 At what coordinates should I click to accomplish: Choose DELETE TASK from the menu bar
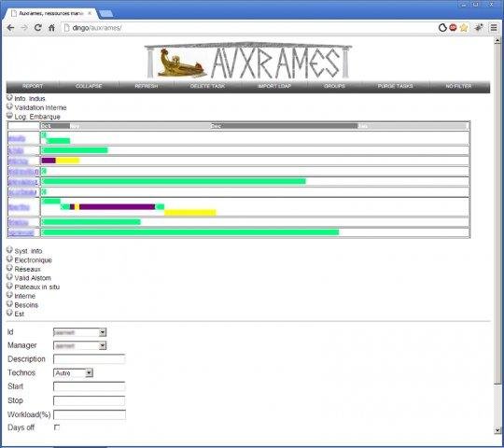pos(207,86)
